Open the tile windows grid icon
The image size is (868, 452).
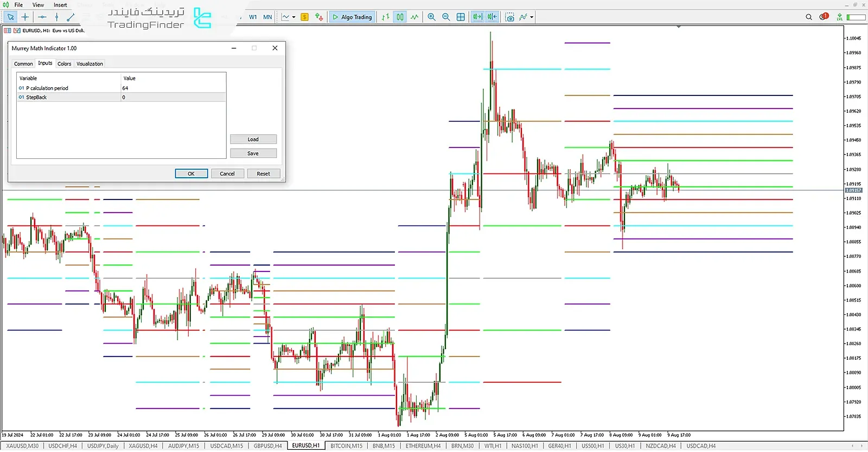tap(461, 17)
